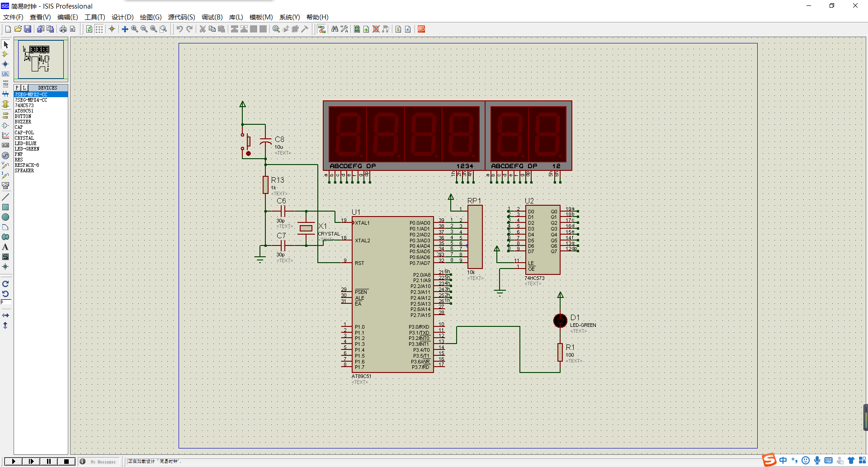The image size is (868, 467).
Task: Select the 2D Box drawing tool
Action: [x=5, y=207]
